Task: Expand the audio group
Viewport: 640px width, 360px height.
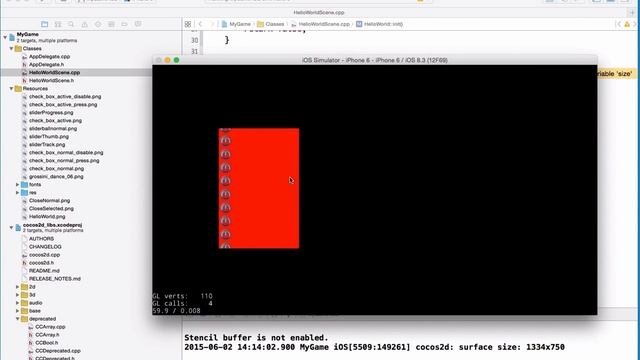Action: (18, 303)
